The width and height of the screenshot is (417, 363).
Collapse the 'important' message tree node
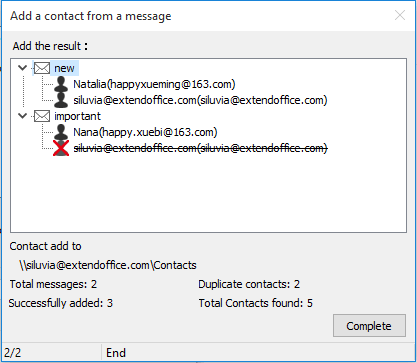click(22, 116)
